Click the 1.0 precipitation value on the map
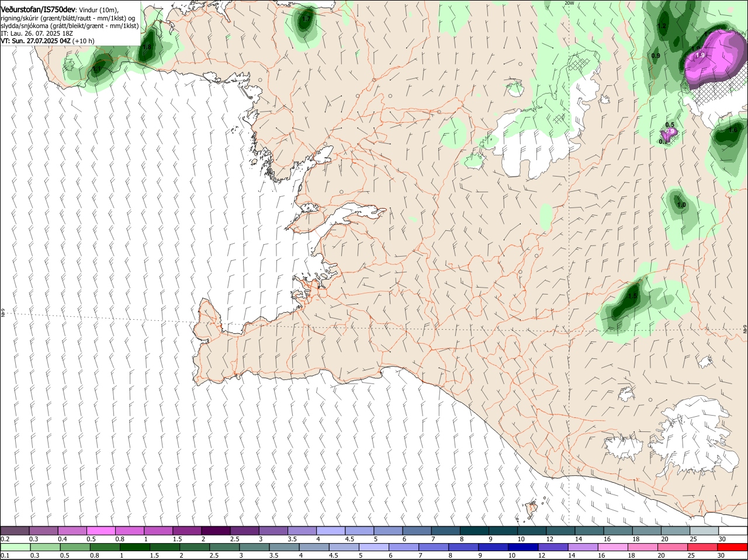Viewport: 748px width, 560px height. (681, 205)
